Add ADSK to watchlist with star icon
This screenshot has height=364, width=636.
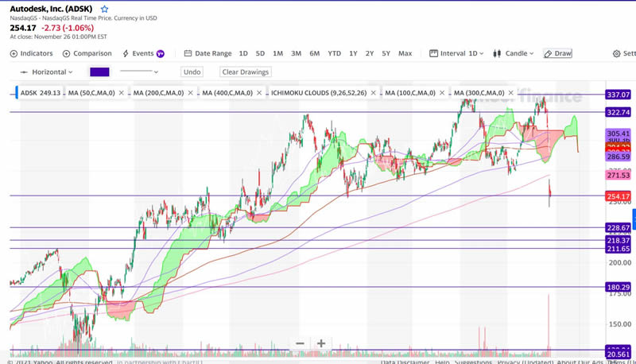coord(105,9)
